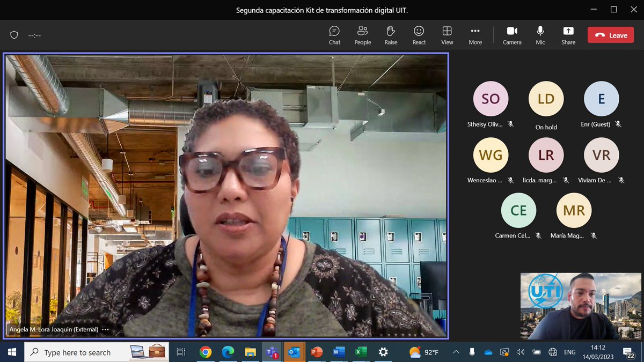The image size is (644, 362).
Task: Click the microphone tray icon
Action: pyautogui.click(x=472, y=352)
